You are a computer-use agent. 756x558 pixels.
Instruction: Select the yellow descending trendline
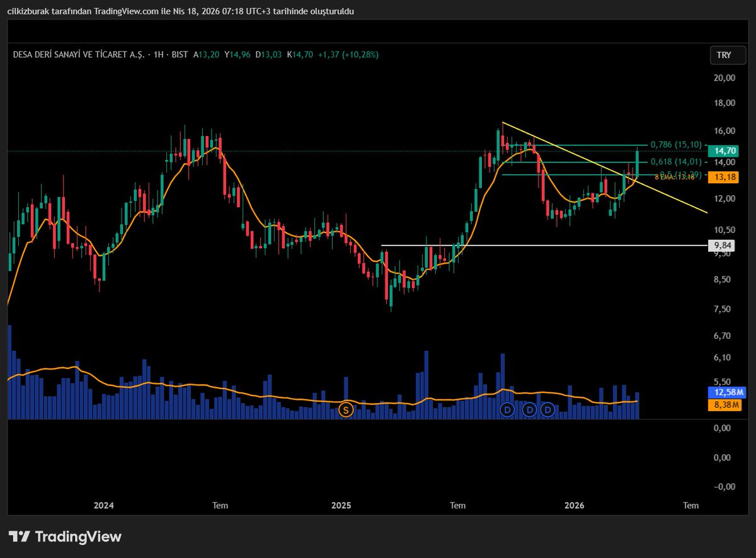tap(605, 167)
